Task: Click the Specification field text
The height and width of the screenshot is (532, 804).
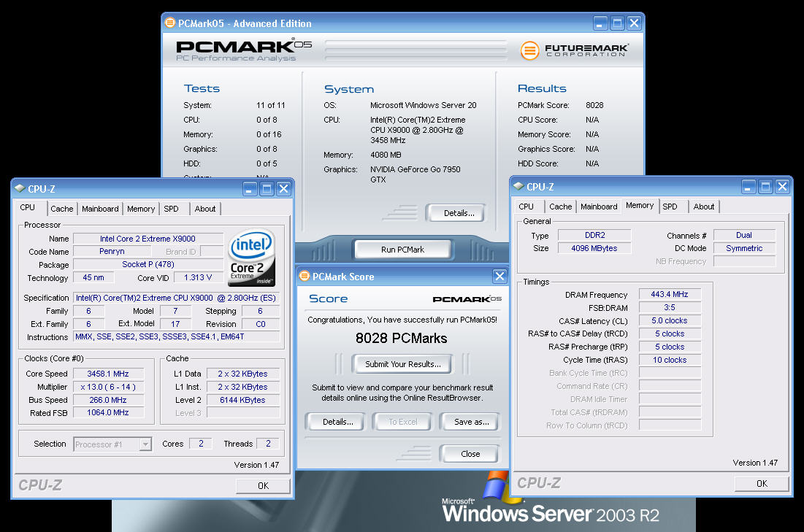Action: pos(177,298)
